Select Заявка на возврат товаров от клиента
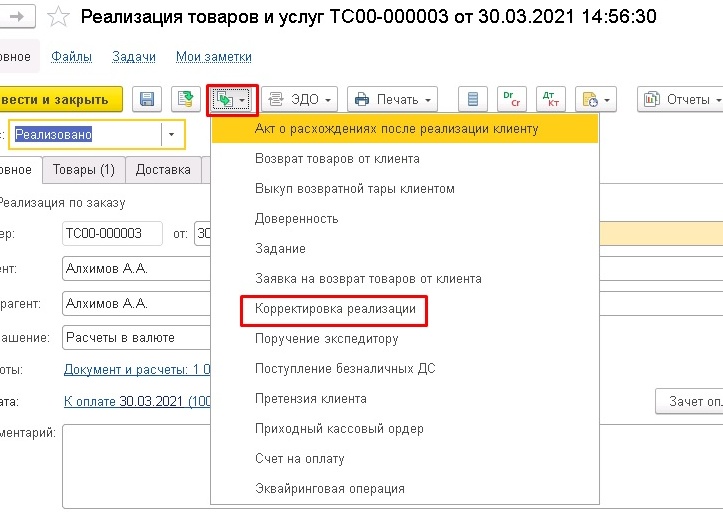Screen dimensions: 723x525 point(405,278)
